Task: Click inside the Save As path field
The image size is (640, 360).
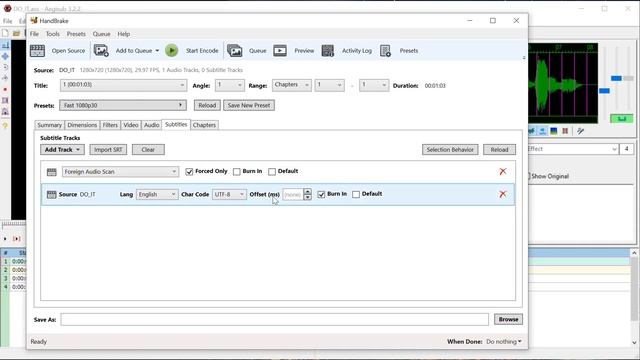Action: click(x=275, y=320)
